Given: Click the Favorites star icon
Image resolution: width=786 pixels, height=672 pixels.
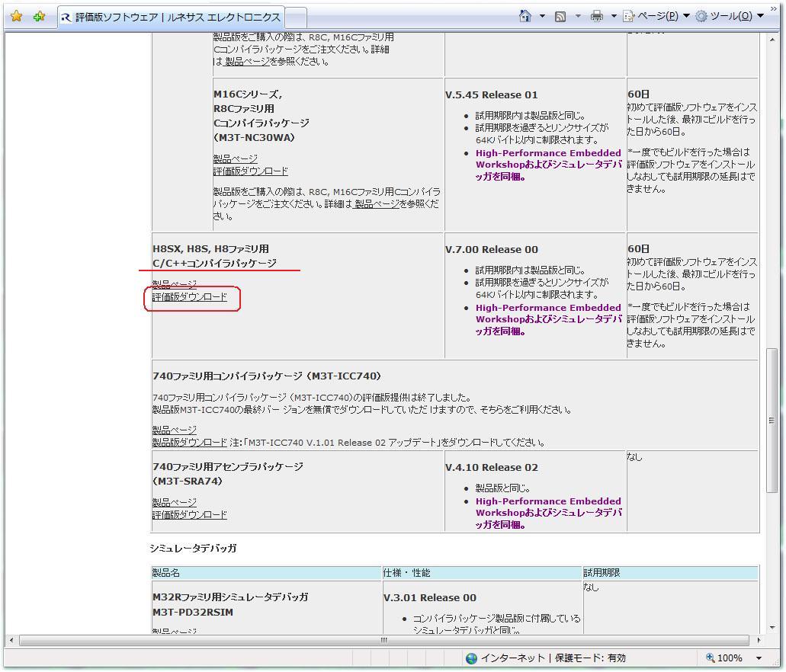Looking at the screenshot, I should [x=16, y=16].
